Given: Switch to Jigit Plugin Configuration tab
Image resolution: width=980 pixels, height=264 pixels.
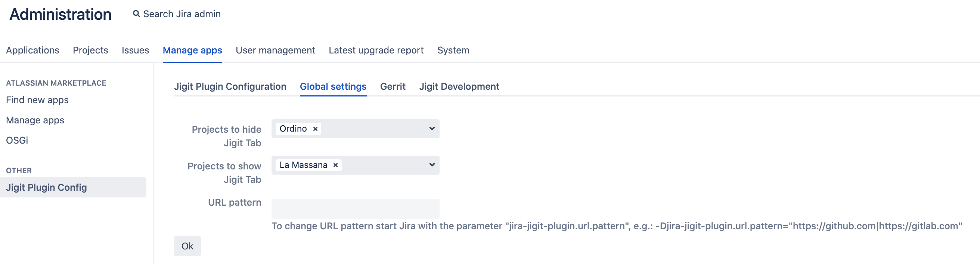Looking at the screenshot, I should [230, 87].
